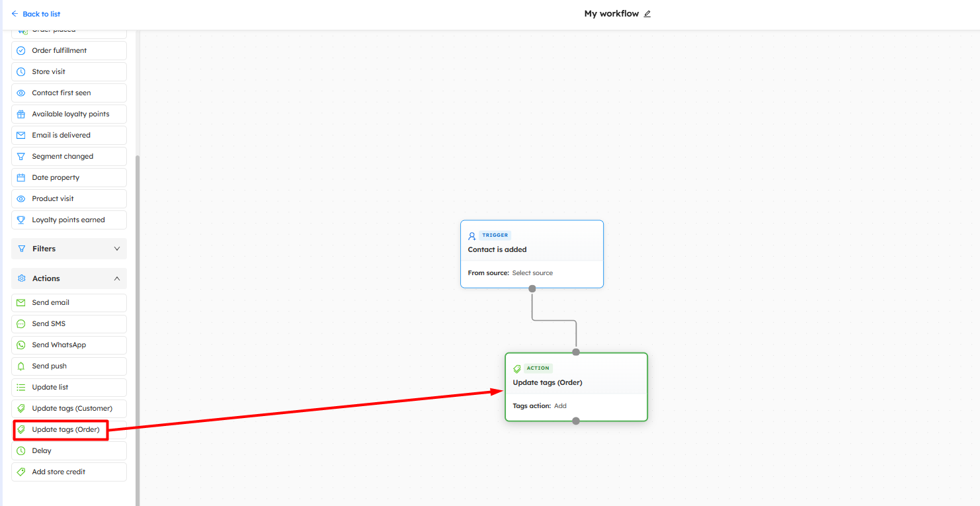
Task: Expand the Filters section
Action: point(69,249)
